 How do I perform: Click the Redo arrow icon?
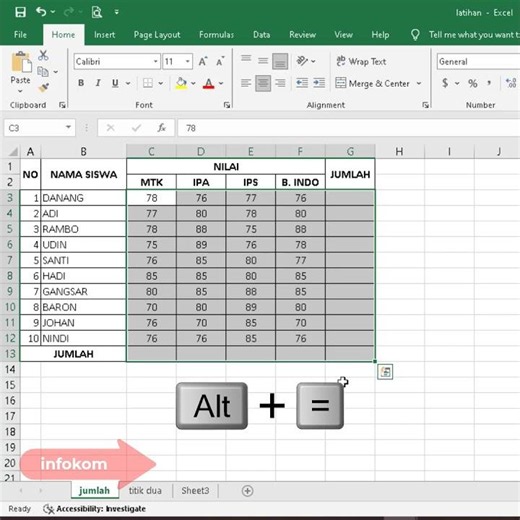pos(69,12)
